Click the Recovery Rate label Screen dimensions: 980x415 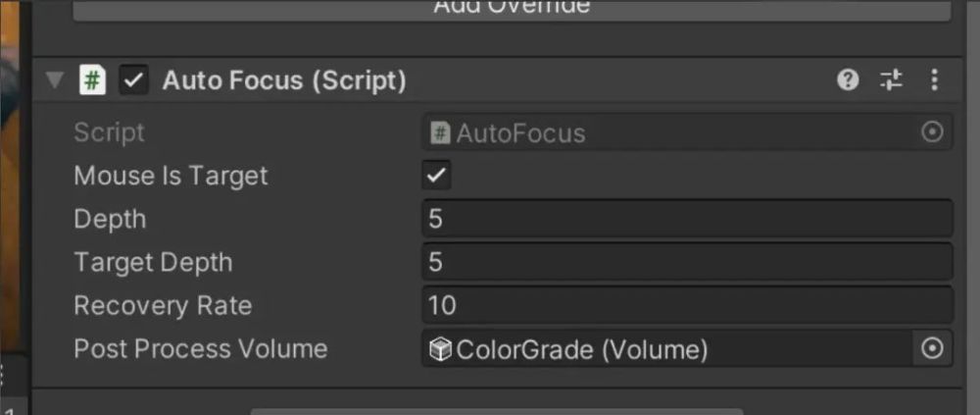coord(163,305)
